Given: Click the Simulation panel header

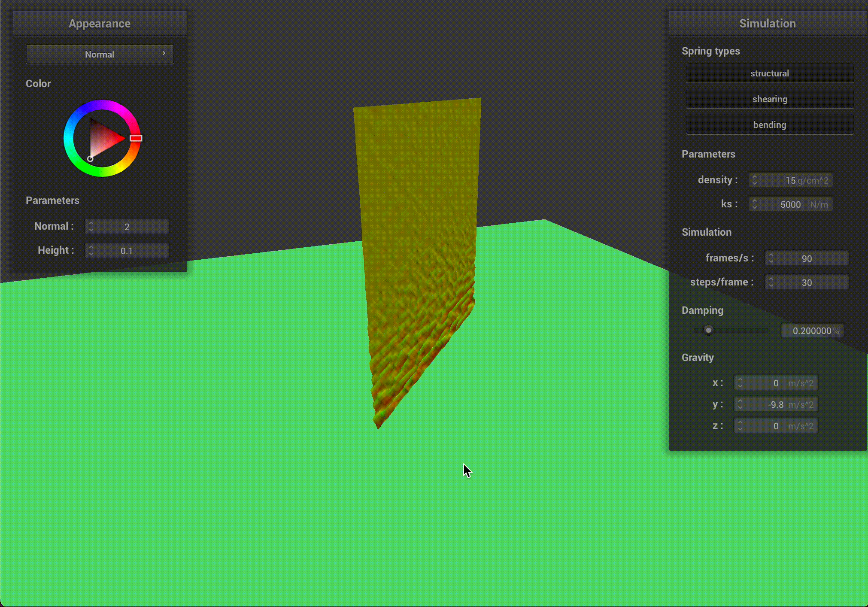Looking at the screenshot, I should [767, 24].
